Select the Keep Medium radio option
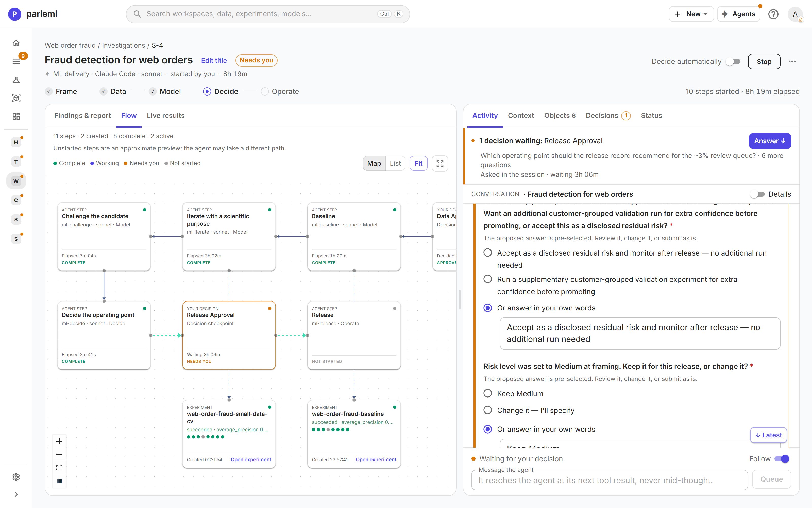 (x=487, y=393)
